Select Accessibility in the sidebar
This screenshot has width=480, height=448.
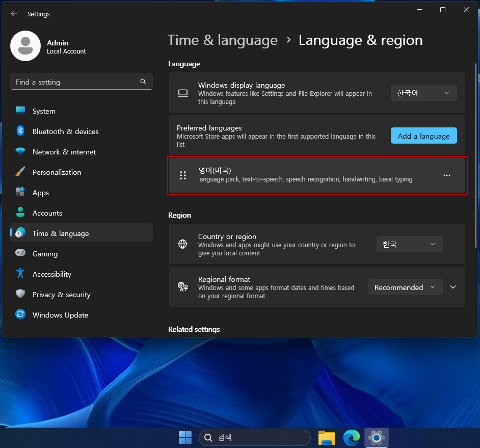(x=82, y=274)
